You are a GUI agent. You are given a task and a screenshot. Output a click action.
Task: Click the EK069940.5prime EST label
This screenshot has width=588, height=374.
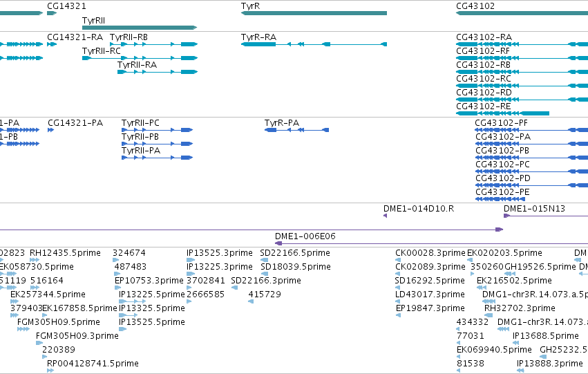(494, 350)
